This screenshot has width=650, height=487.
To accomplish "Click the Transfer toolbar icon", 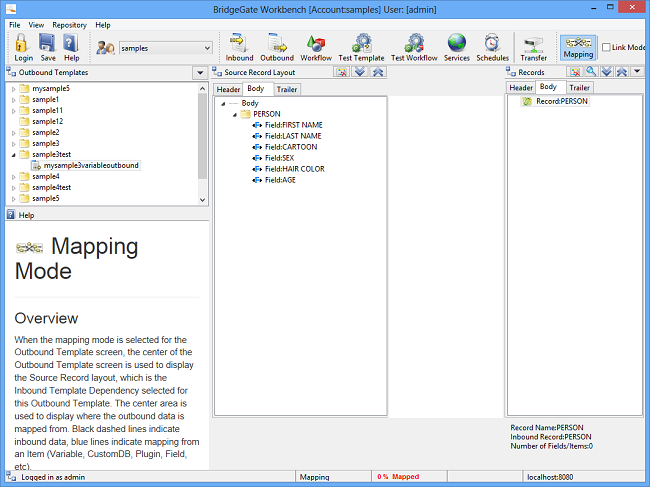I will [x=534, y=44].
